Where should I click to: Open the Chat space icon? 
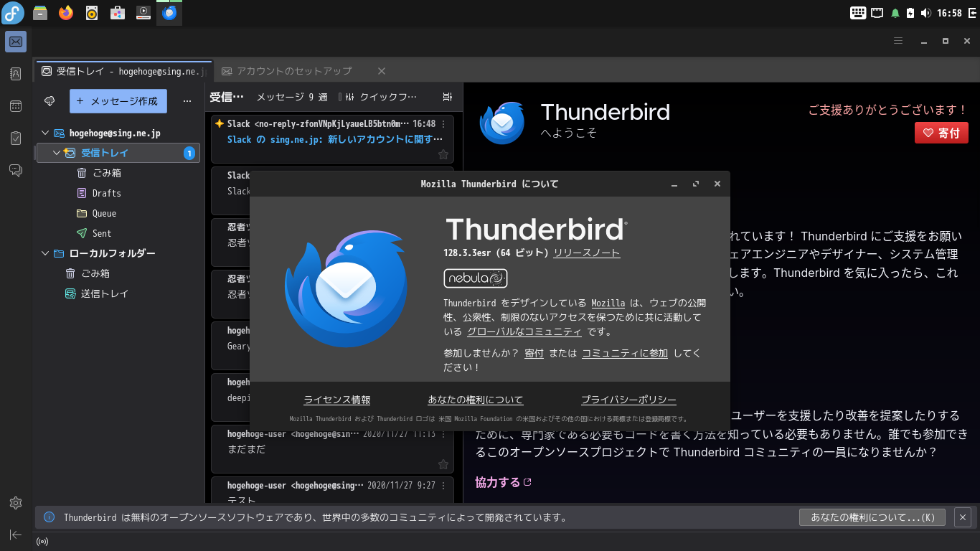(16, 170)
